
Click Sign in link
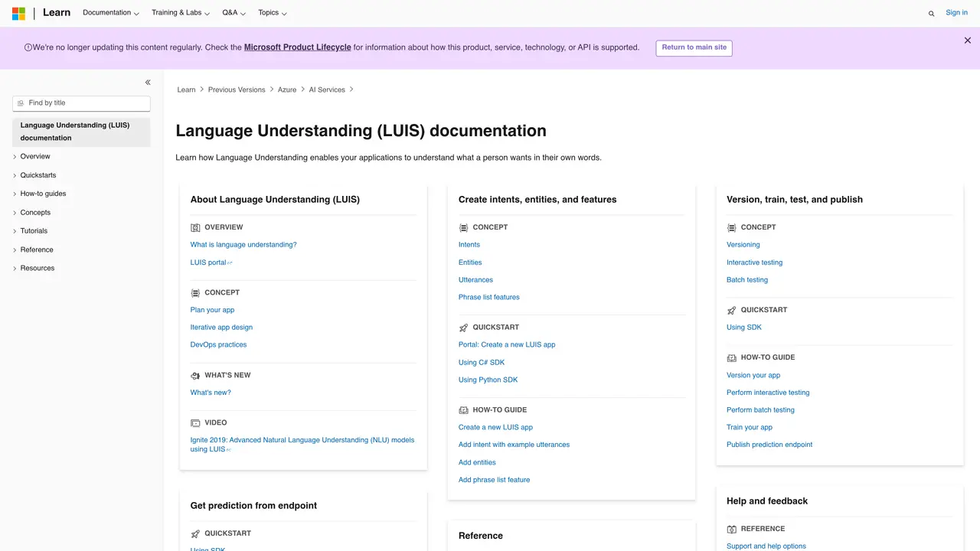957,13
